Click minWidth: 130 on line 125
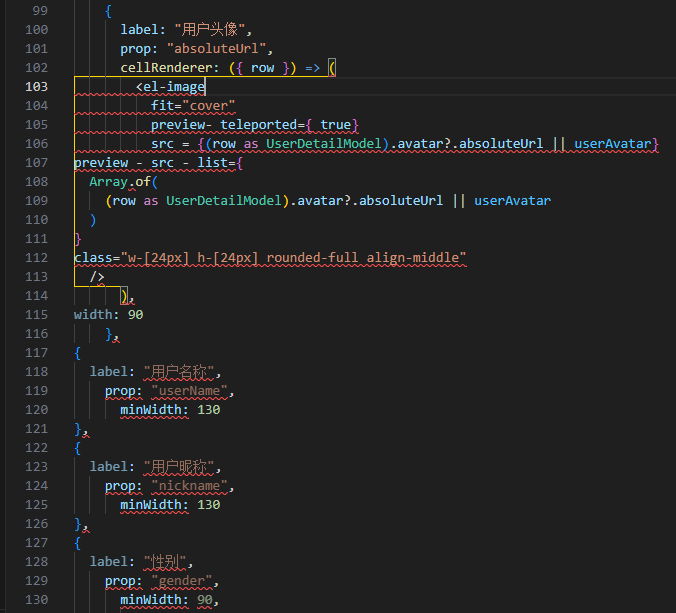Viewport: 676px width, 613px height. pos(170,504)
